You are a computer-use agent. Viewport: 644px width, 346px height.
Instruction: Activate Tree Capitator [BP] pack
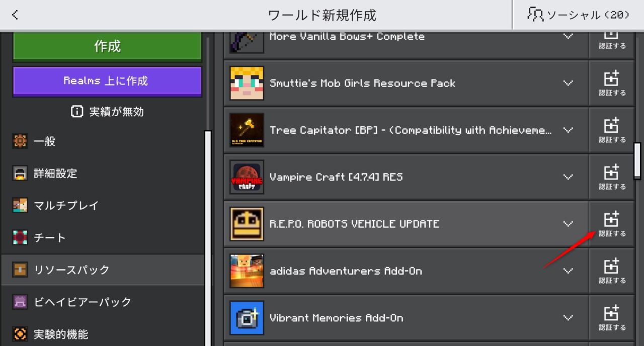(612, 130)
